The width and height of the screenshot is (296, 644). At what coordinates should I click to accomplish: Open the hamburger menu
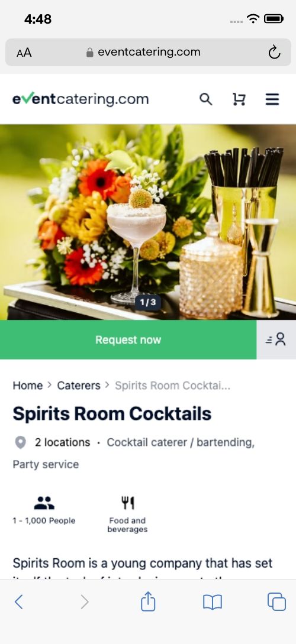pyautogui.click(x=272, y=99)
